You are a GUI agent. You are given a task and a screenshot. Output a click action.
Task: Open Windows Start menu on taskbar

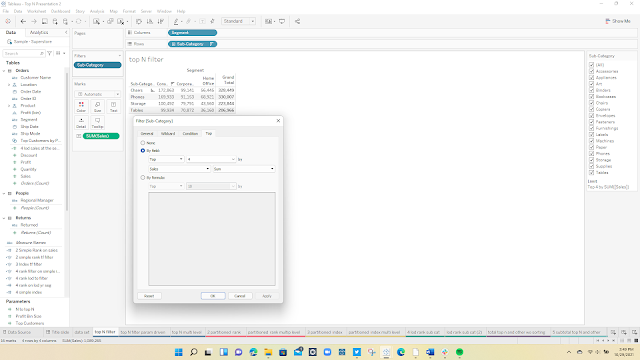pos(178,352)
